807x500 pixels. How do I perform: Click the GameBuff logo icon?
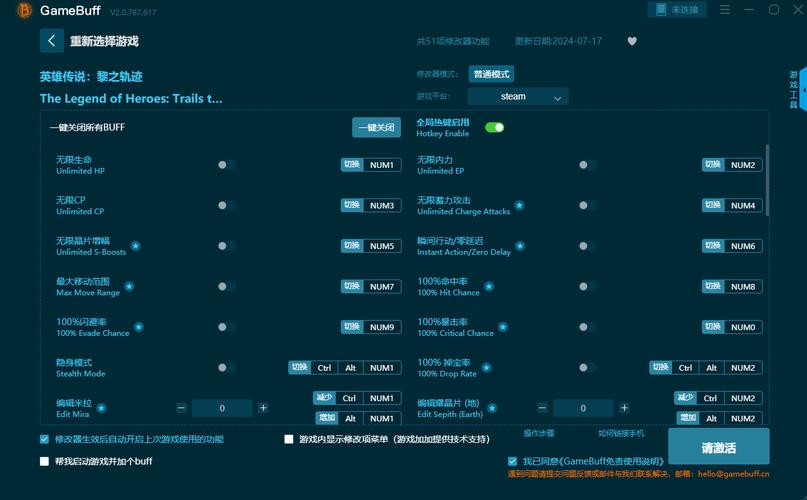[x=24, y=11]
